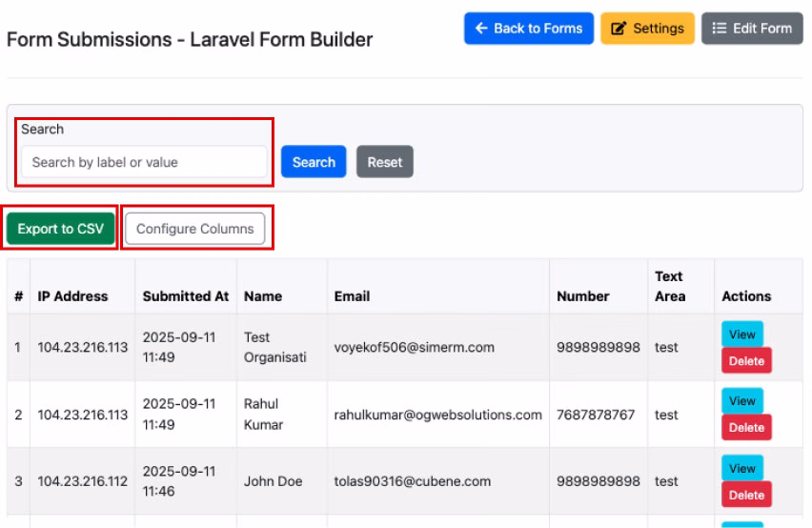Viewport: 812px width, 528px height.
Task: Click the list icon on Edit Form button
Action: pyautogui.click(x=719, y=28)
